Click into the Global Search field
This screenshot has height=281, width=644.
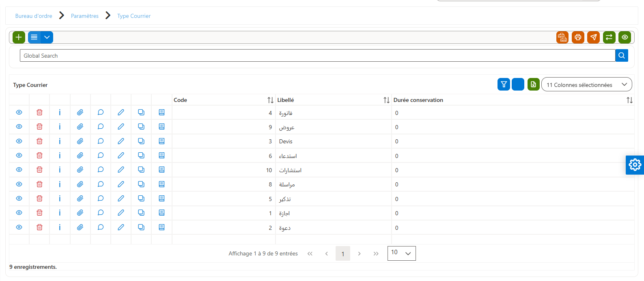pos(318,56)
